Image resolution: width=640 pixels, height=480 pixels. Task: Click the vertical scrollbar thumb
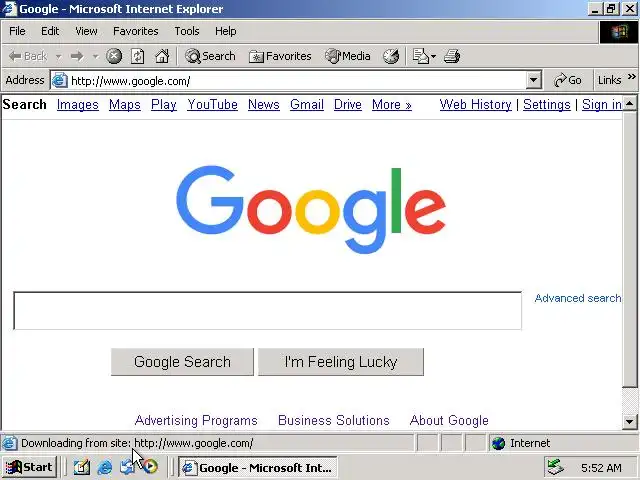click(x=630, y=249)
